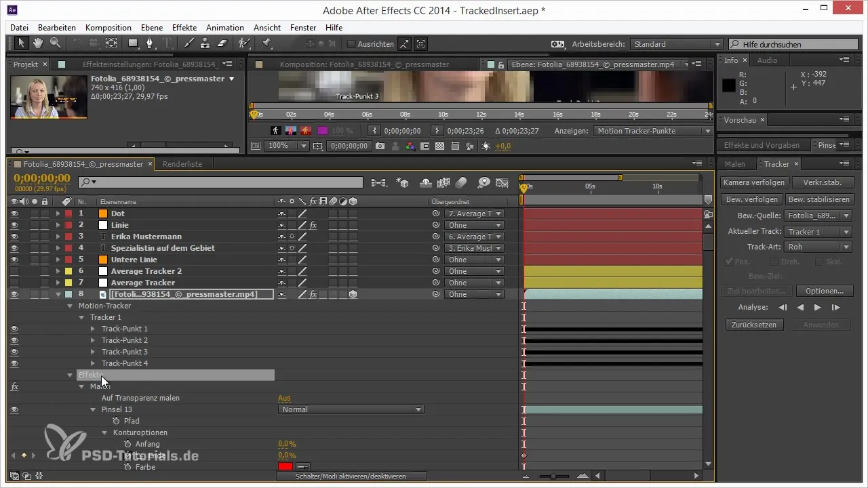Switch to the Audio tab
868x488 pixels.
coord(767,60)
